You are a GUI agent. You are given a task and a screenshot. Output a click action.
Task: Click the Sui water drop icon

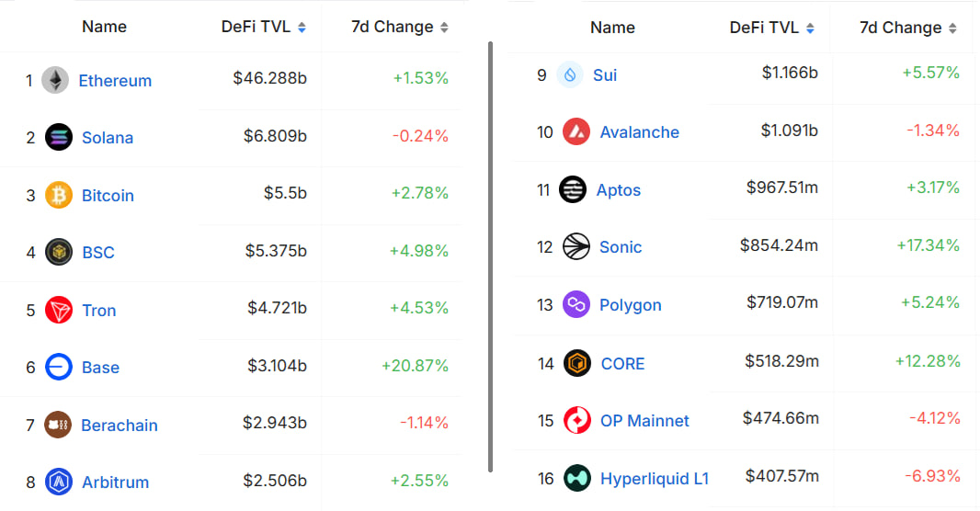[x=571, y=74]
